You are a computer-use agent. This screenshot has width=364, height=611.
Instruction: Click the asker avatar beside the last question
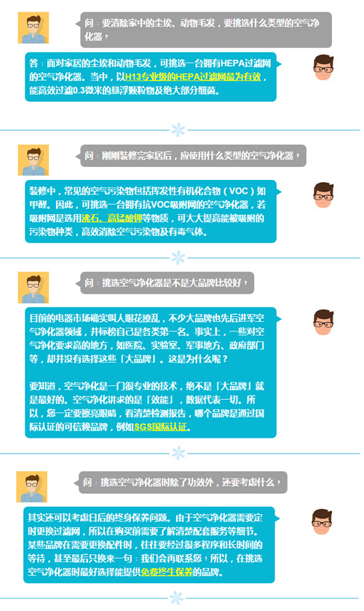point(32,486)
